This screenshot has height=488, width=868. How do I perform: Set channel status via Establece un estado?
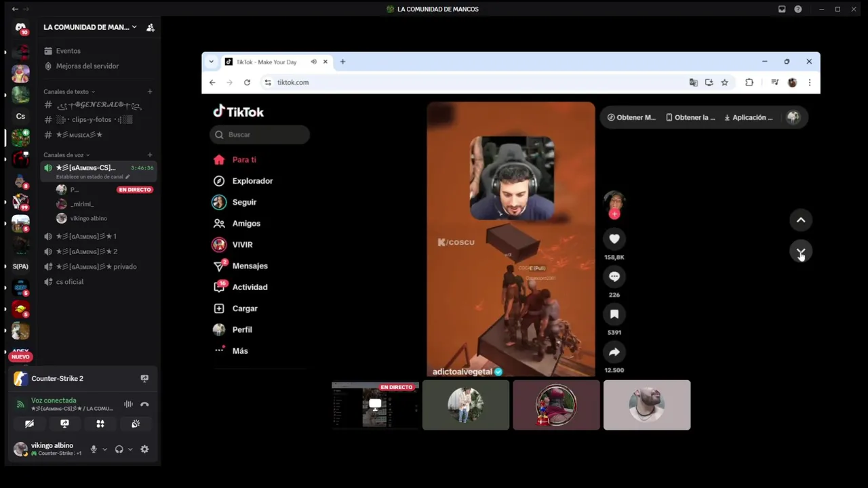tap(92, 177)
